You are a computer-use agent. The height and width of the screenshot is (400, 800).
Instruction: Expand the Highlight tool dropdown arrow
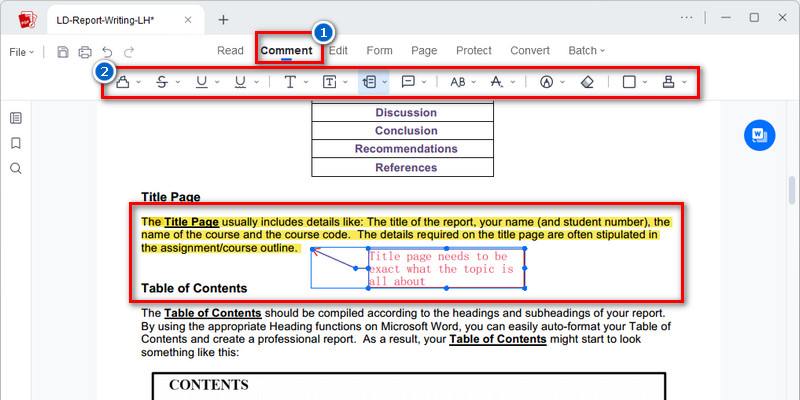click(138, 82)
